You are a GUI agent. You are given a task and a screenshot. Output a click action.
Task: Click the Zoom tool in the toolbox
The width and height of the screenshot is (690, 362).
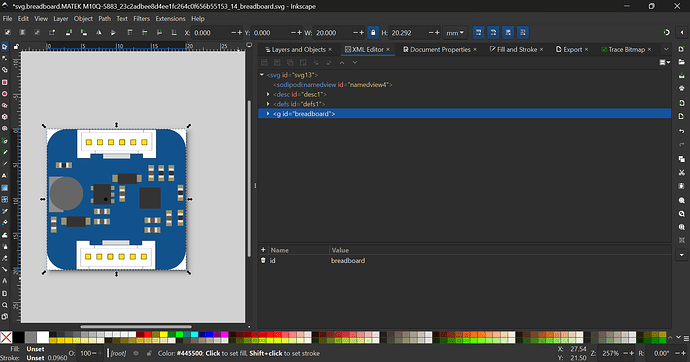click(x=4, y=305)
